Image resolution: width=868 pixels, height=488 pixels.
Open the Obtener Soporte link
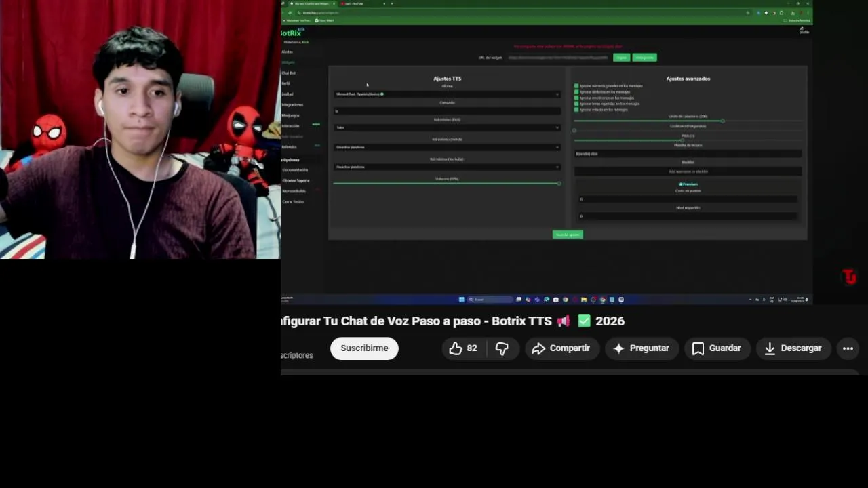[296, 180]
